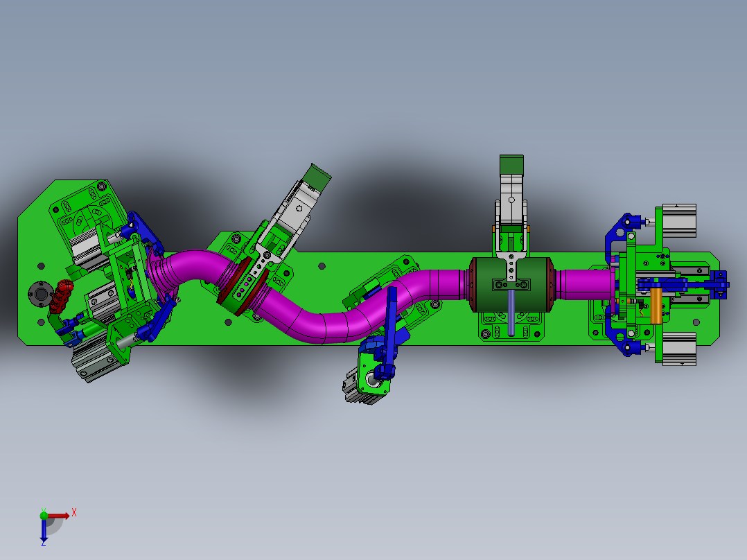Select the dark green square handle atop vertical clamp
The image size is (747, 560).
pyautogui.click(x=511, y=165)
